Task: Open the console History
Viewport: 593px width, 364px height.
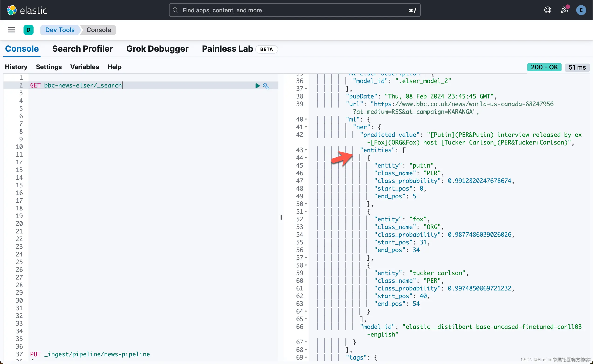Action: (x=16, y=67)
